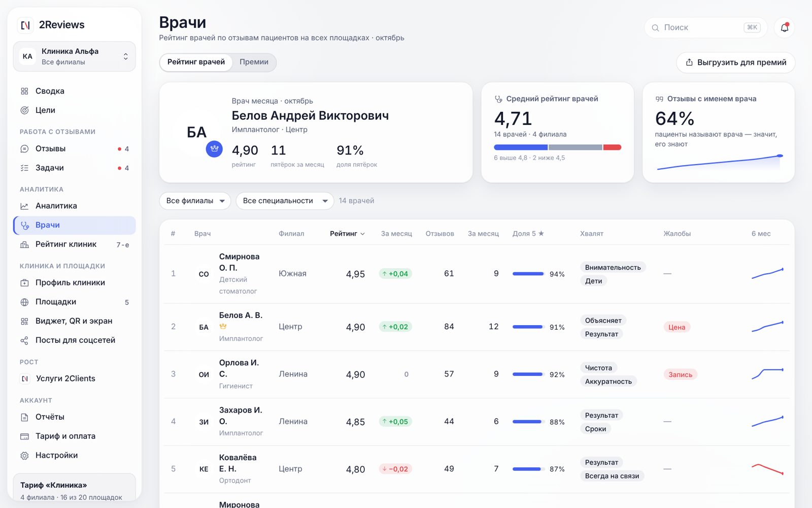Click the Филиал column header
Screen dimensions: 812x508
coord(291,234)
